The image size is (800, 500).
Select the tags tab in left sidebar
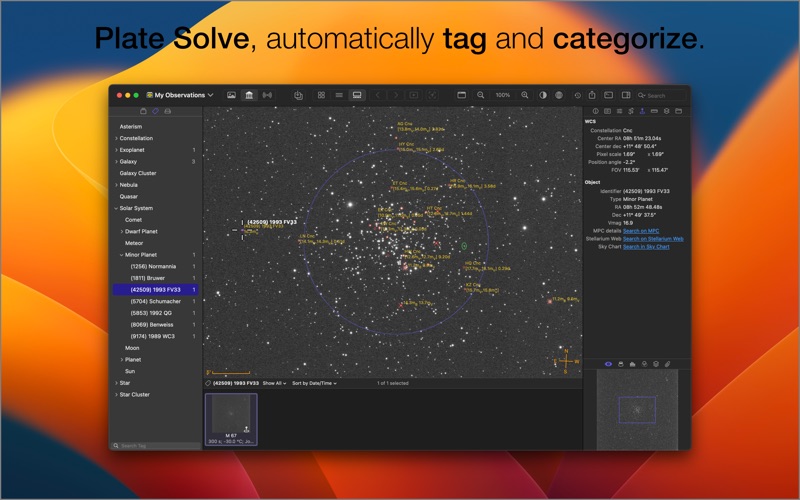tap(155, 111)
